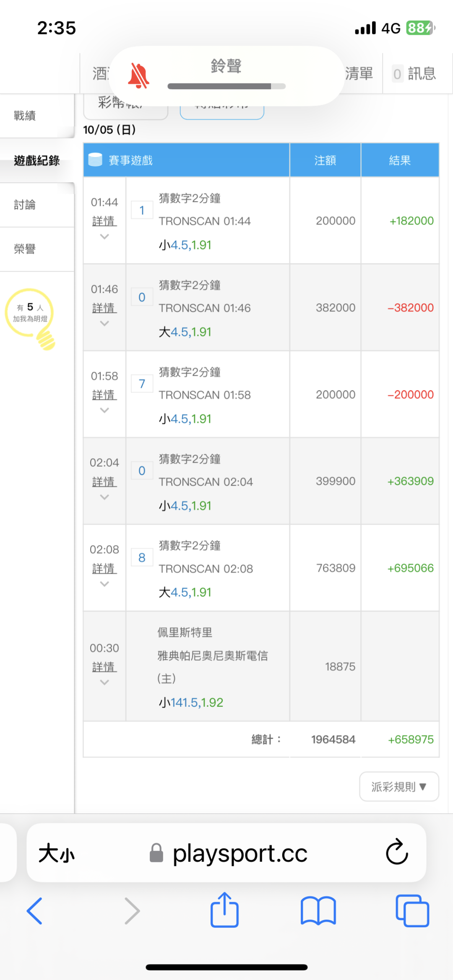The height and width of the screenshot is (980, 453).
Task: Show open Safari tabs
Action: 412,910
